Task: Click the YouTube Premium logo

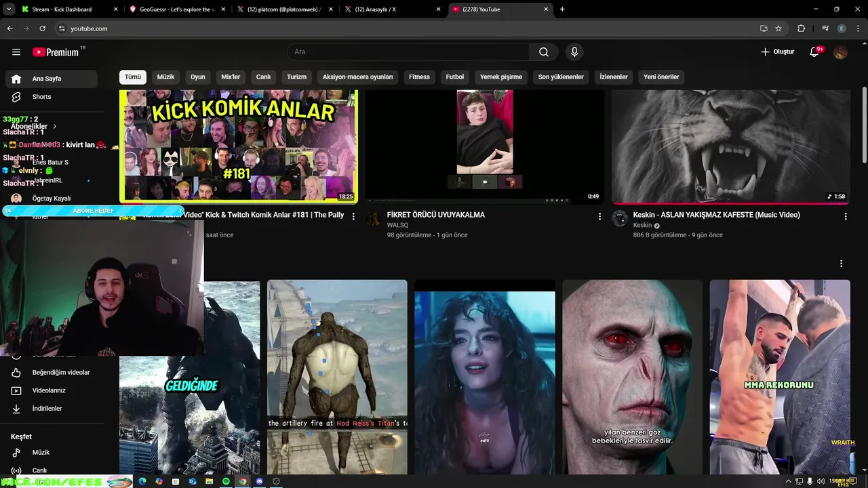Action: [56, 52]
